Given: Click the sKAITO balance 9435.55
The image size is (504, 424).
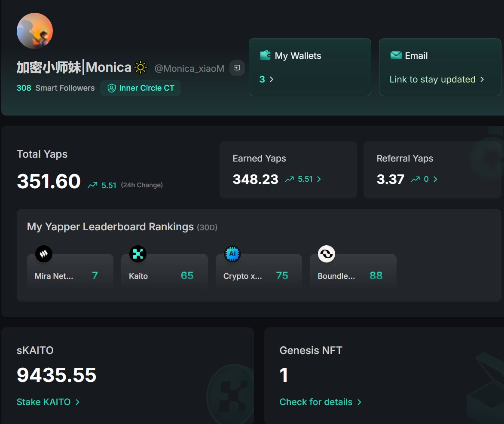Looking at the screenshot, I should tap(57, 375).
